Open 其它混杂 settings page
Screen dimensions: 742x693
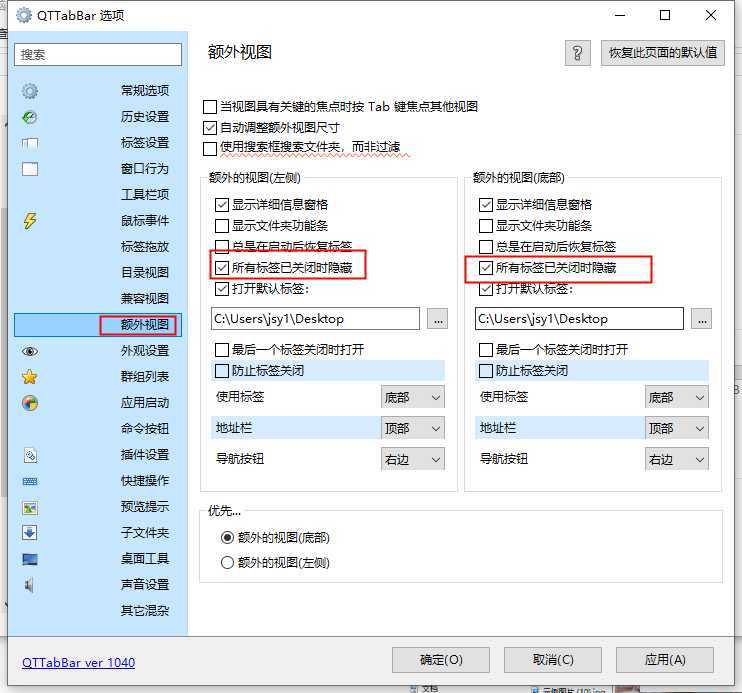98,611
